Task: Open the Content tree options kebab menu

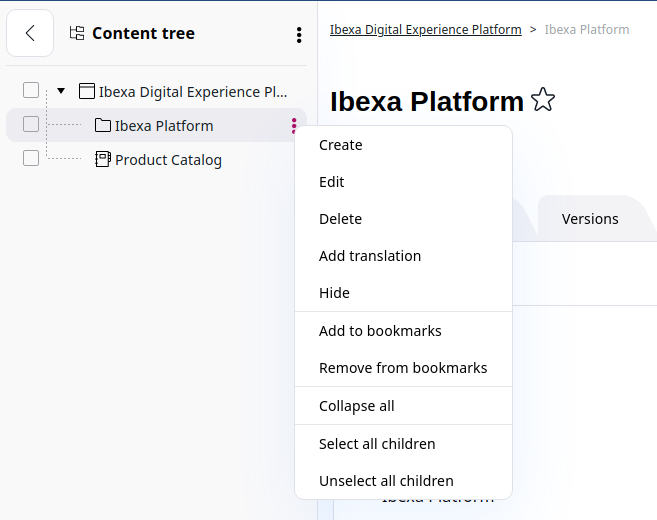Action: coord(299,35)
